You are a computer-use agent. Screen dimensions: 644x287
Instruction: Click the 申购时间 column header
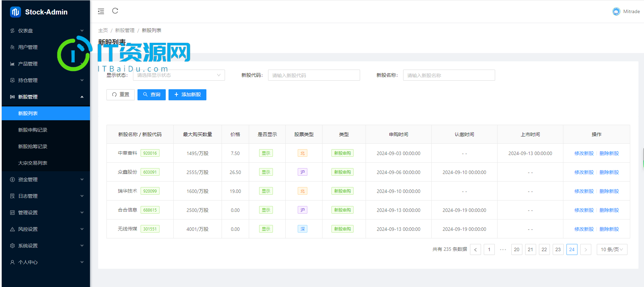click(x=399, y=134)
